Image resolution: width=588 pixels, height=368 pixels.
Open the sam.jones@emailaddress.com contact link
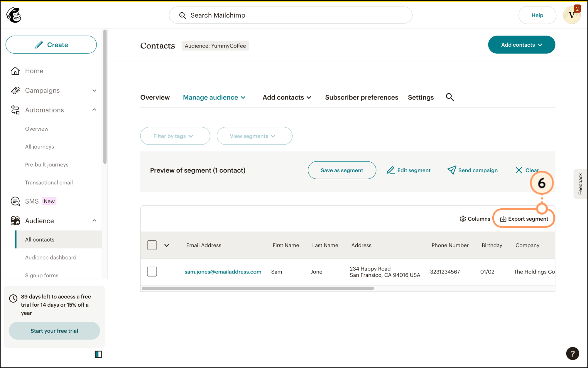pos(223,272)
